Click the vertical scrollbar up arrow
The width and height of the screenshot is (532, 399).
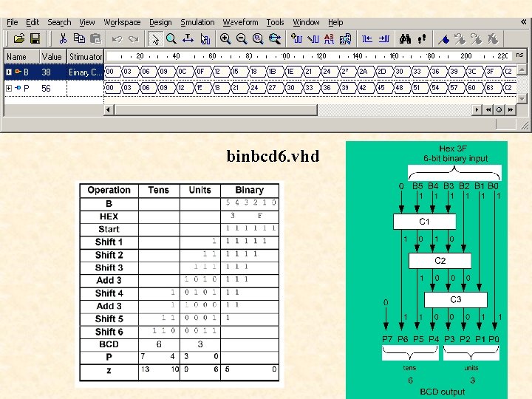coord(522,70)
